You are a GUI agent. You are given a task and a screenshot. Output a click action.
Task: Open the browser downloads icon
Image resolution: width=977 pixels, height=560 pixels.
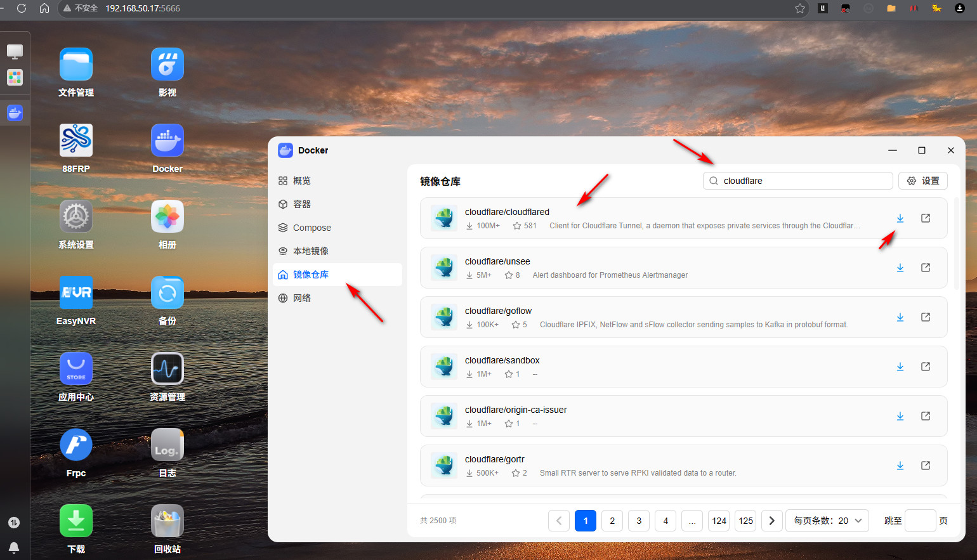pyautogui.click(x=960, y=8)
